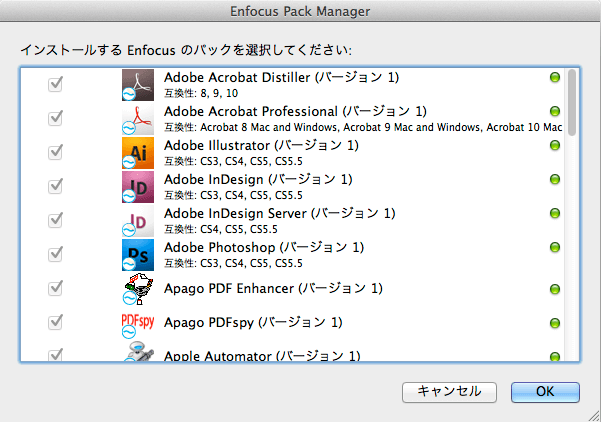Viewport: 601px width, 422px height.
Task: Click green status dot for Adobe Photoshop
Action: [x=555, y=247]
